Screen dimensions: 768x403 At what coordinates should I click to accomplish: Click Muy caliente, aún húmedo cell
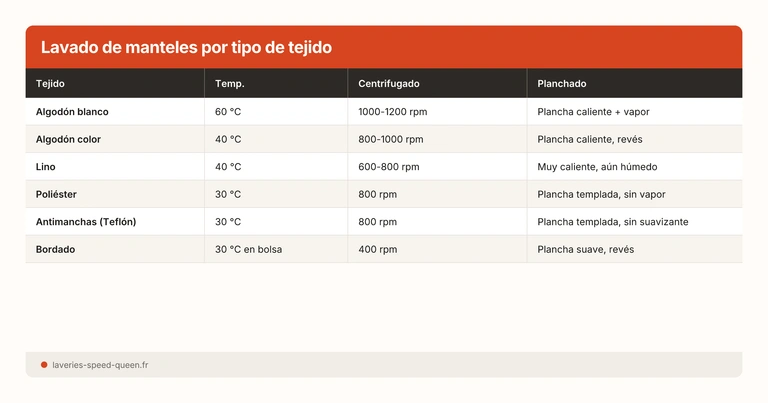point(597,166)
